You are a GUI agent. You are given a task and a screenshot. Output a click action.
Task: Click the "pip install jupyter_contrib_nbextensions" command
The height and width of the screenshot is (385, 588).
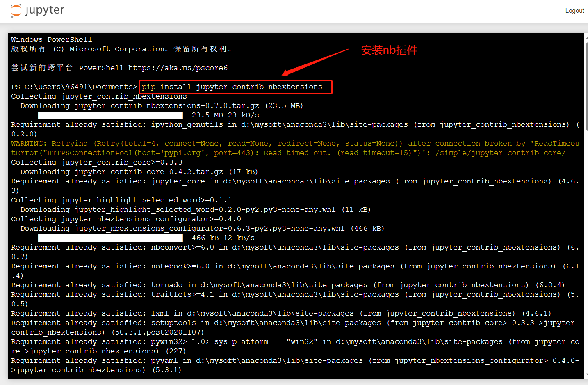(x=232, y=87)
